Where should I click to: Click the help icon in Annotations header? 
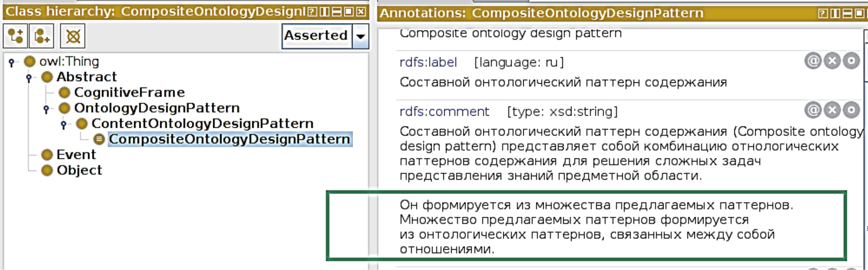tap(822, 13)
